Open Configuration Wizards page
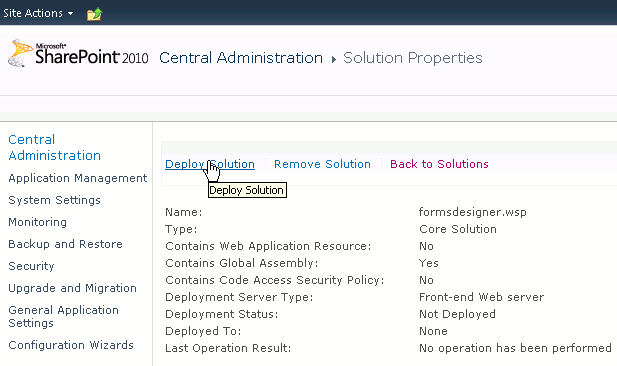Image resolution: width=617 pixels, height=366 pixels. click(71, 345)
